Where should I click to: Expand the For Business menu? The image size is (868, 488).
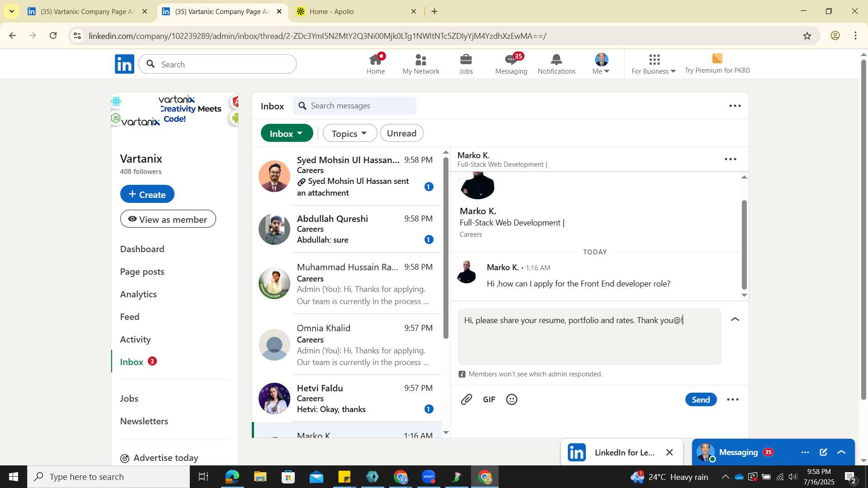654,64
